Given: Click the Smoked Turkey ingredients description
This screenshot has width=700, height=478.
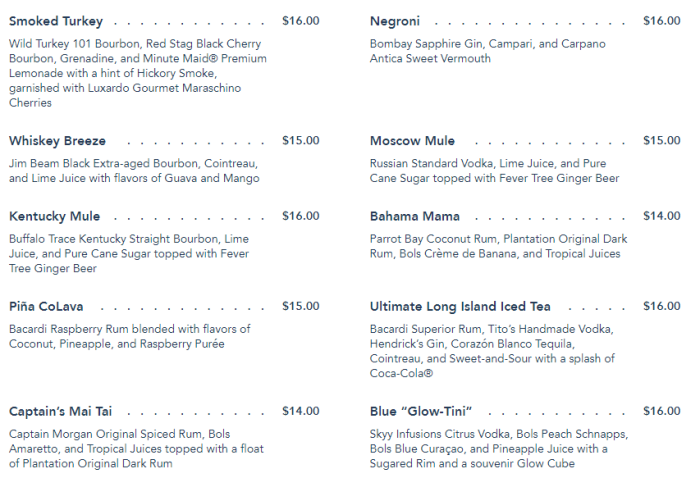Looking at the screenshot, I should [137, 73].
